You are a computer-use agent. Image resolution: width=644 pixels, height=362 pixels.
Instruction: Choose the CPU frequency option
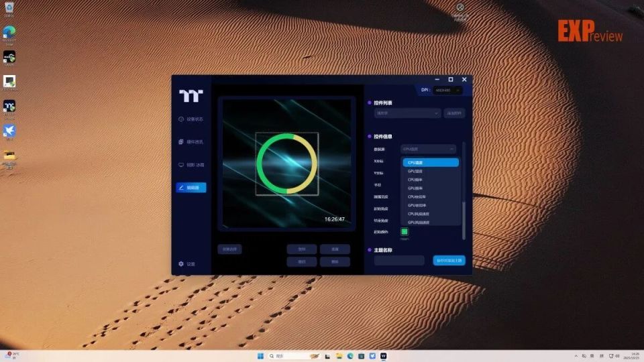[x=431, y=180]
